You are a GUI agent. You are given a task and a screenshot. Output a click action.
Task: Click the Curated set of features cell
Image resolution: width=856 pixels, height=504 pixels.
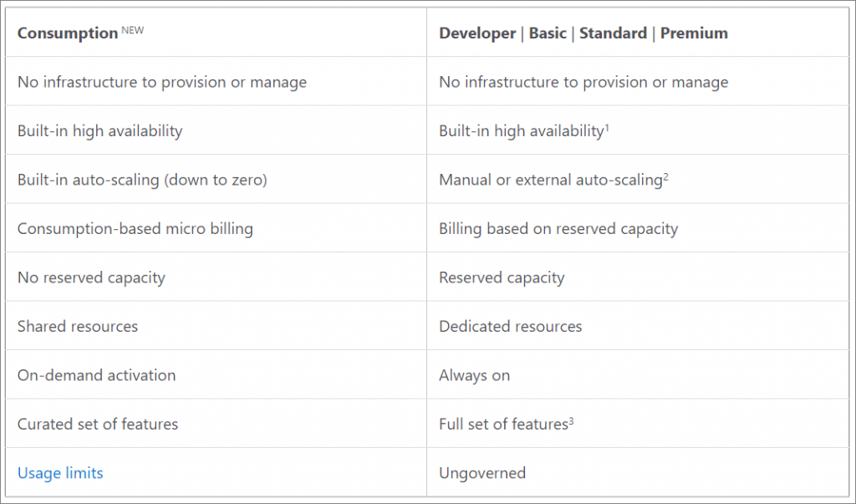pos(98,424)
